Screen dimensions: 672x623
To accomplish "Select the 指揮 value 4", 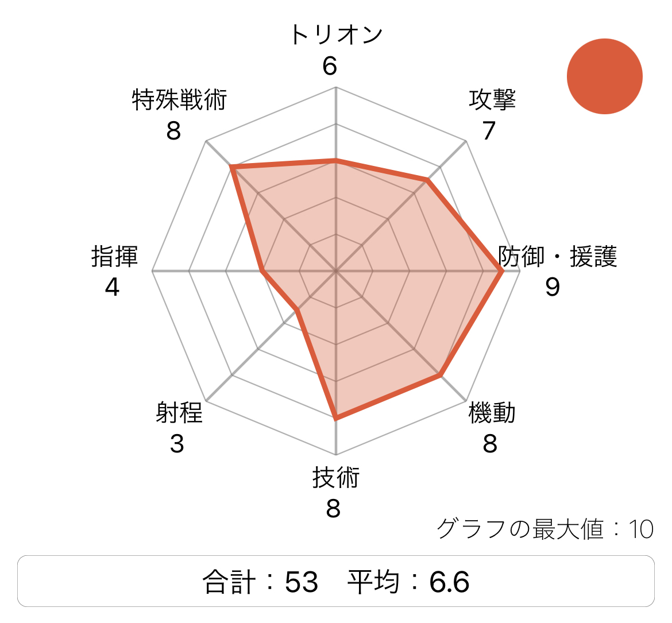I will pos(112,287).
